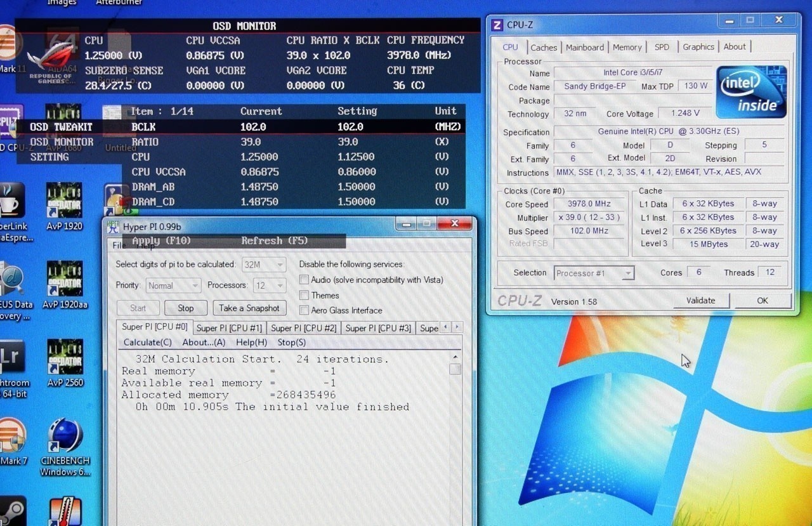
Task: Open the Calculate(C) menu in Super PI
Action: (147, 343)
